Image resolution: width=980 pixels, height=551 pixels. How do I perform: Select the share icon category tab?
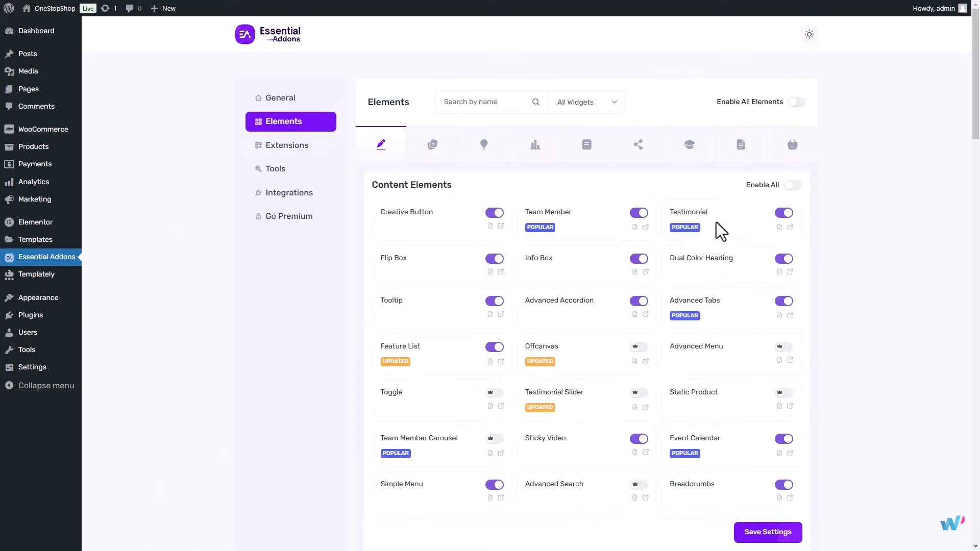point(638,144)
